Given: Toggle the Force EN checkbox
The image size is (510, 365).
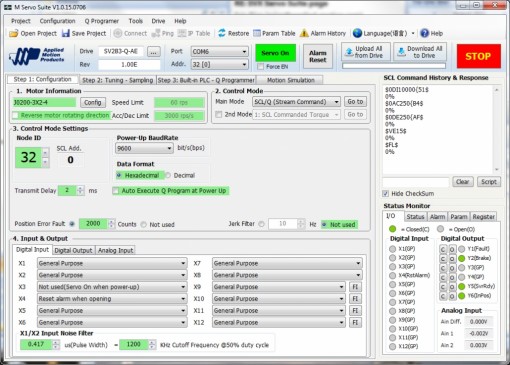Looking at the screenshot, I should 260,67.
